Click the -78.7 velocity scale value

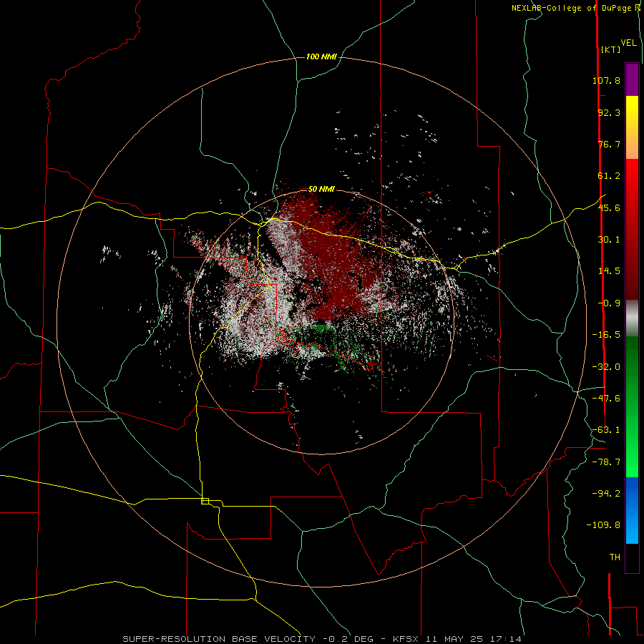point(606,462)
